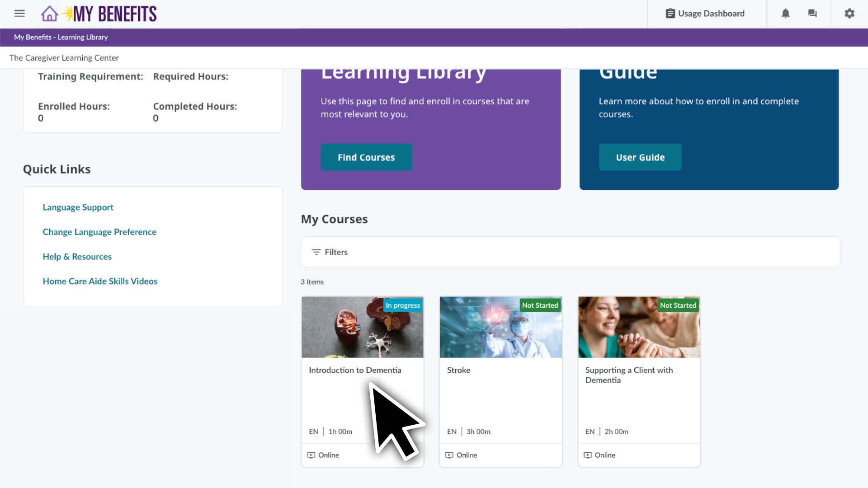Open the Introduction to Dementia course thumbnail

[x=362, y=327]
